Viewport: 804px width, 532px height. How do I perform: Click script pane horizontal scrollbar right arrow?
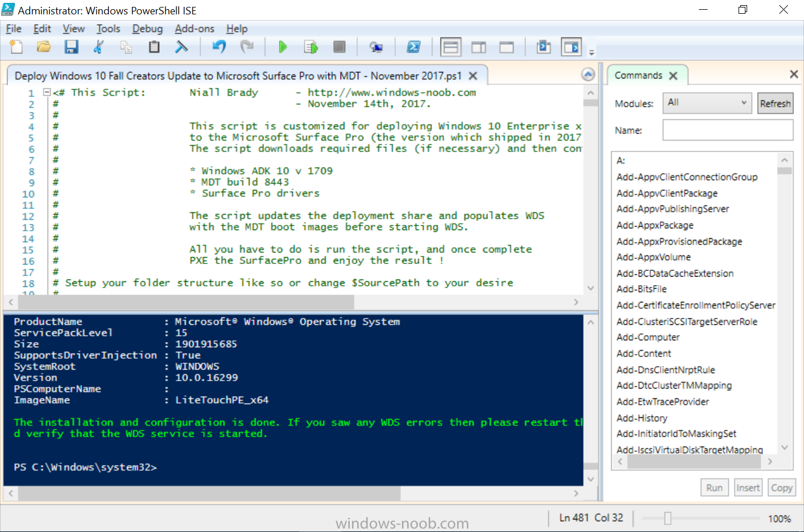(576, 302)
